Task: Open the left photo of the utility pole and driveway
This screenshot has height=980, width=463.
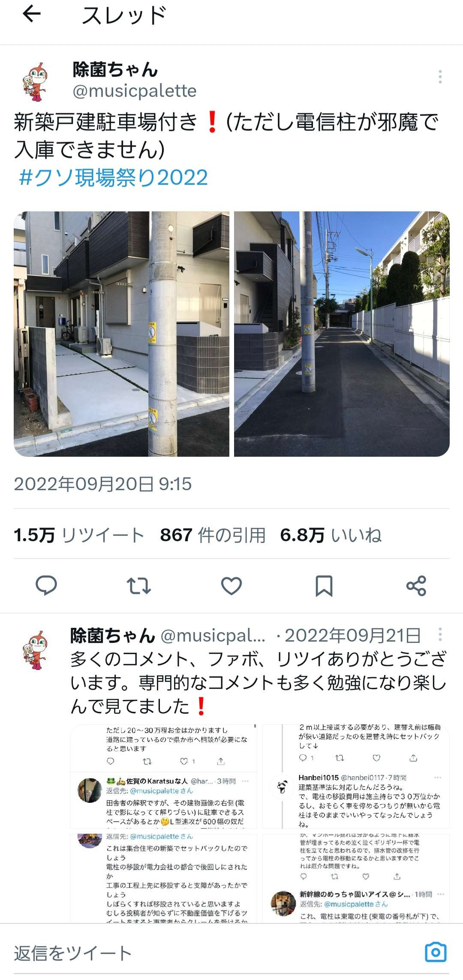Action: click(x=121, y=334)
